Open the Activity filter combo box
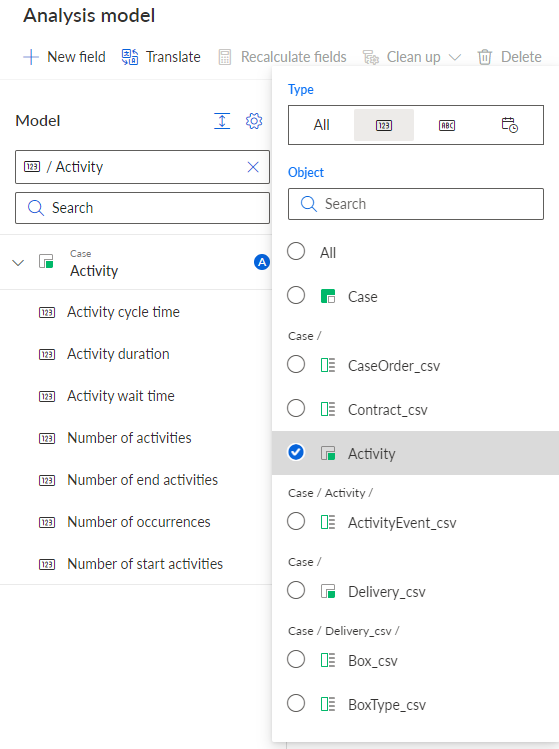 (x=142, y=167)
